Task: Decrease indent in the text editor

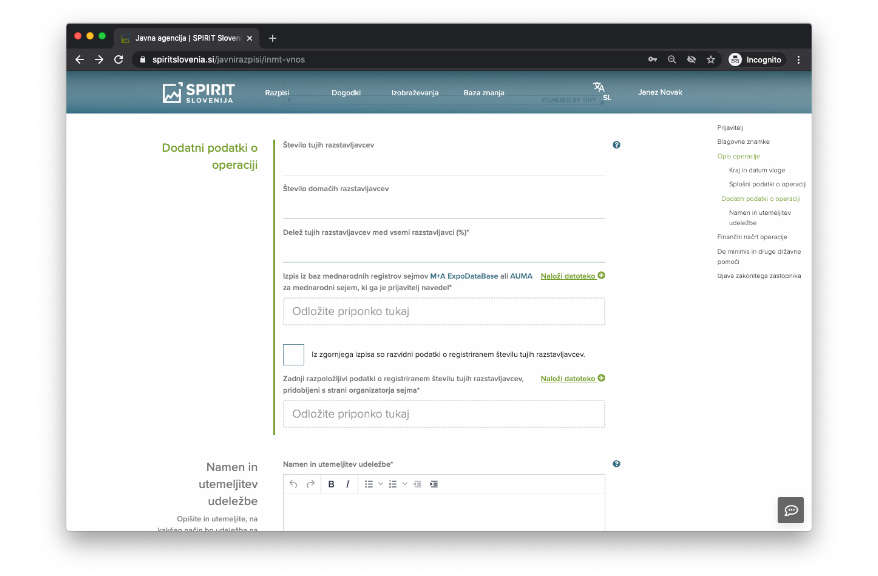Action: 417,484
